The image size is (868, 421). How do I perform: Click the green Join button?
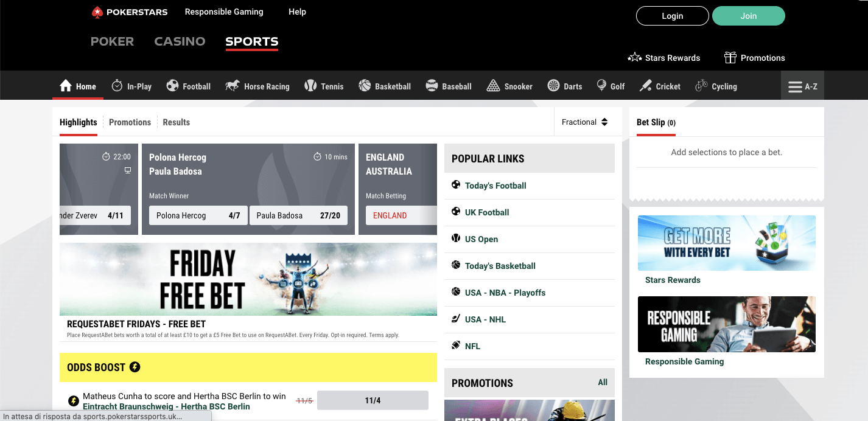pos(749,16)
